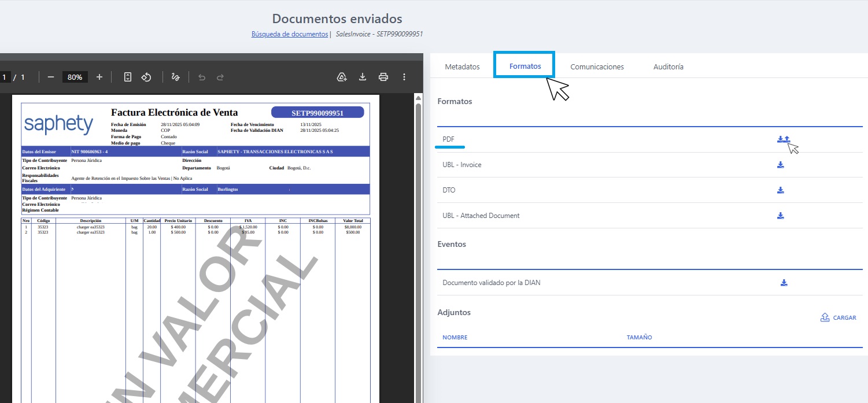Open the Comunicaciones tab
This screenshot has width=868, height=403.
pos(597,66)
